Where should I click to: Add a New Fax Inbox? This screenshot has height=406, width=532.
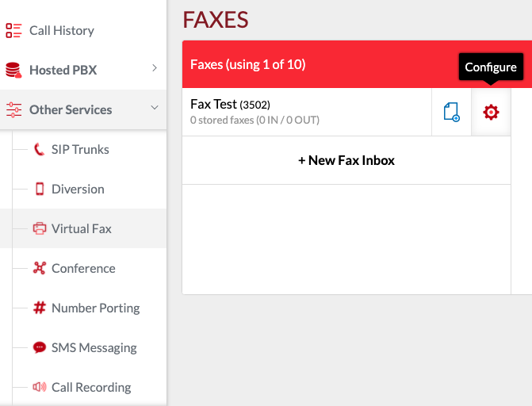[x=346, y=160]
